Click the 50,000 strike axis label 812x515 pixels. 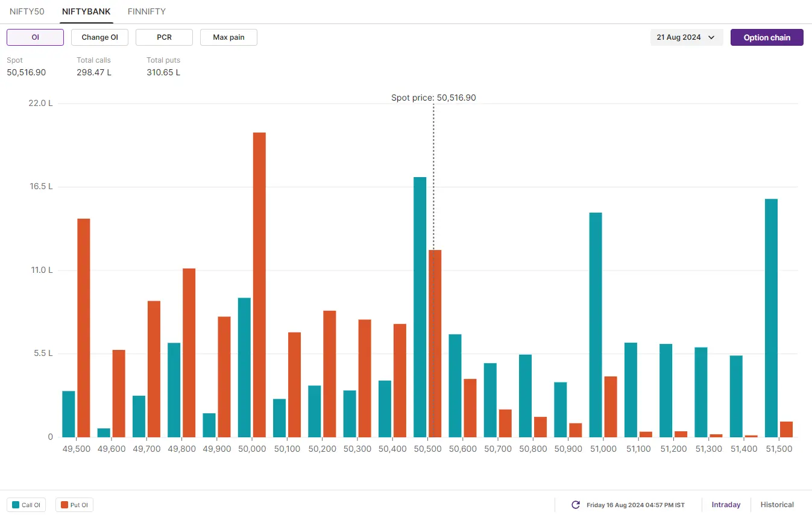point(253,449)
